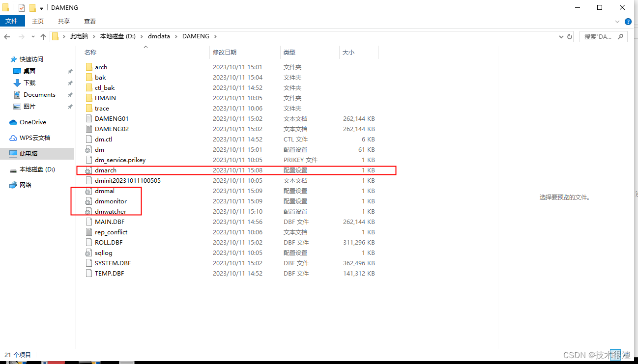Open Documents in navigation pane
638x364 pixels.
[39, 94]
